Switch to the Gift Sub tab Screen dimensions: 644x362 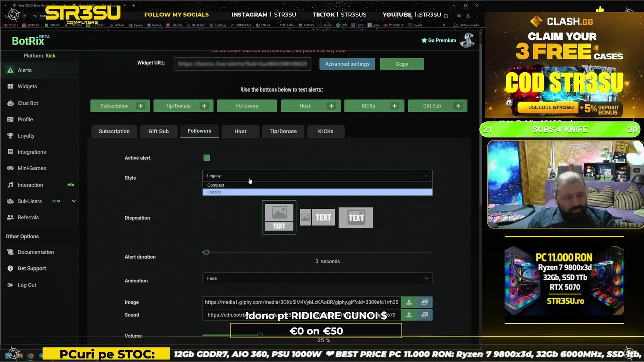(158, 131)
